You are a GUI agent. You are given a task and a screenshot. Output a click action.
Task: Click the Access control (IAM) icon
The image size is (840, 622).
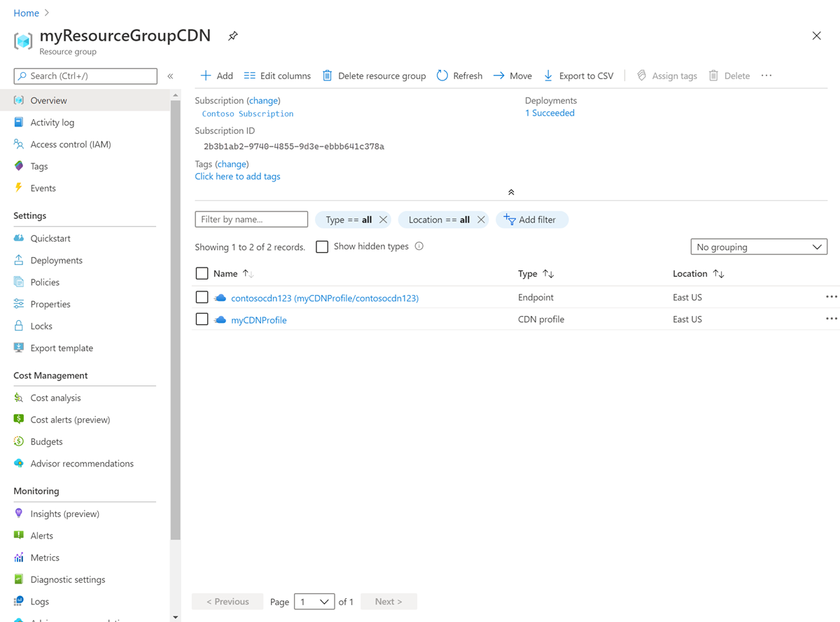[19, 144]
